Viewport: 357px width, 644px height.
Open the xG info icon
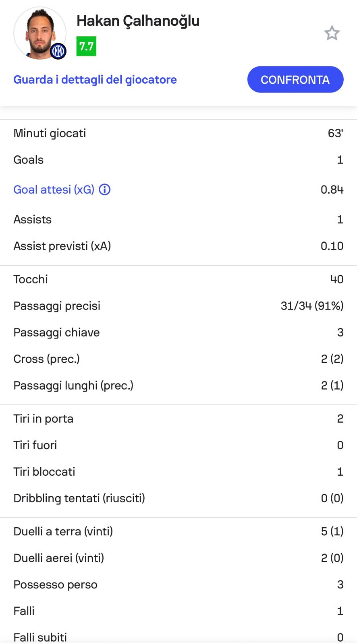105,190
